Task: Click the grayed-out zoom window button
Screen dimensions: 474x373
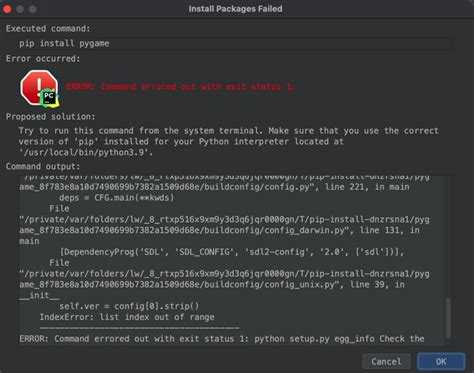Action: coord(32,9)
